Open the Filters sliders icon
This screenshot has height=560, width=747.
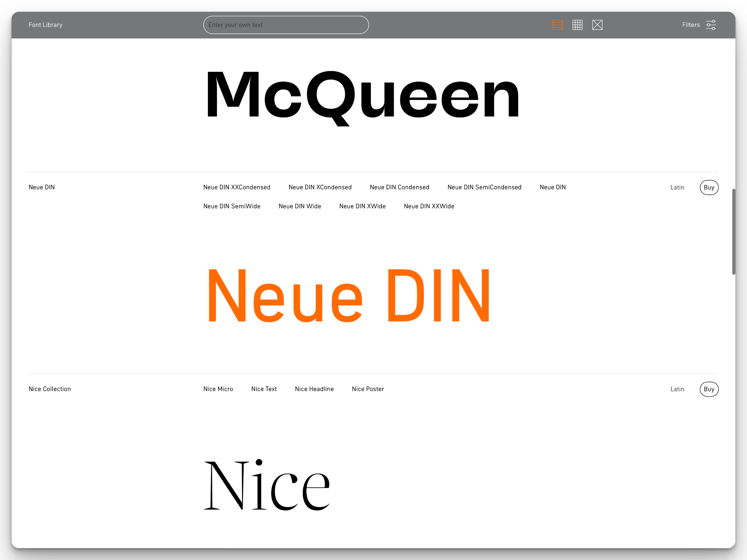click(711, 25)
